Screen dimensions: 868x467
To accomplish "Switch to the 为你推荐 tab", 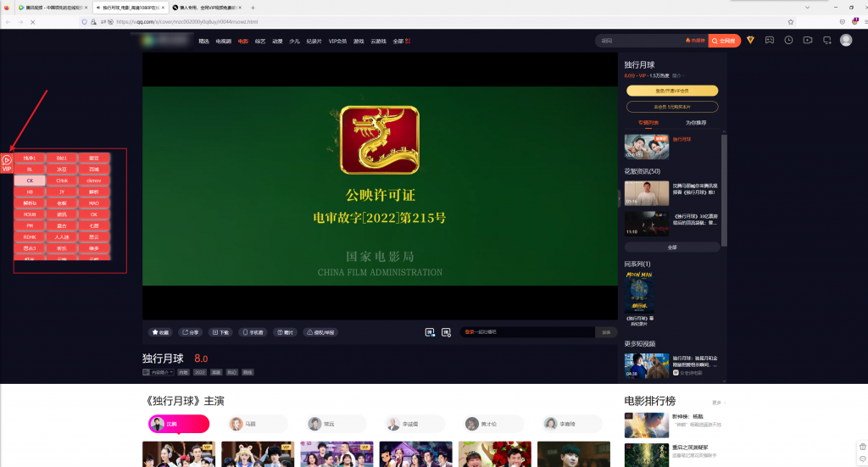I will 696,123.
